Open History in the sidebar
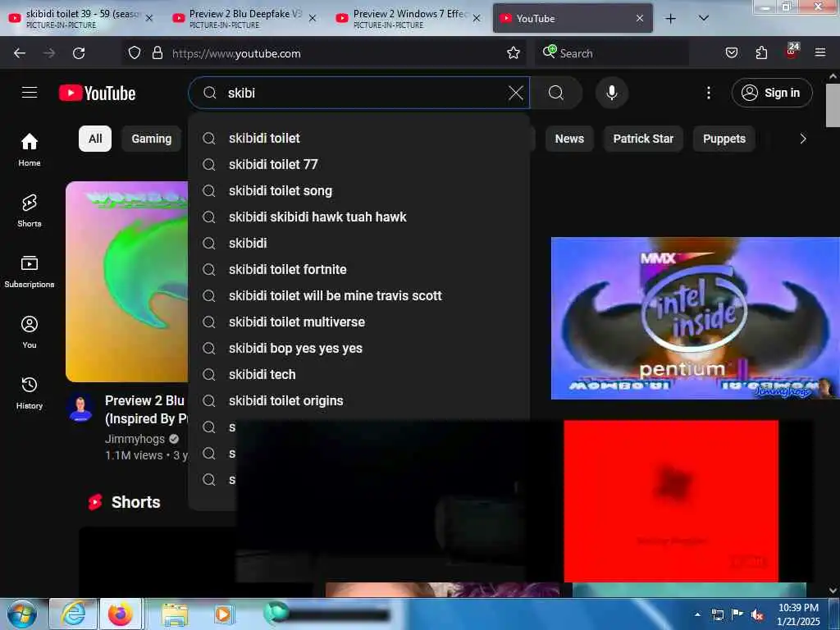The image size is (840, 630). pyautogui.click(x=30, y=393)
